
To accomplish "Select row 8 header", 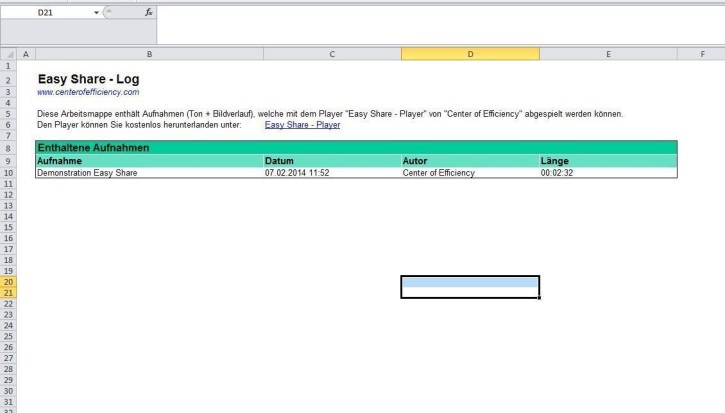I will tap(8, 148).
